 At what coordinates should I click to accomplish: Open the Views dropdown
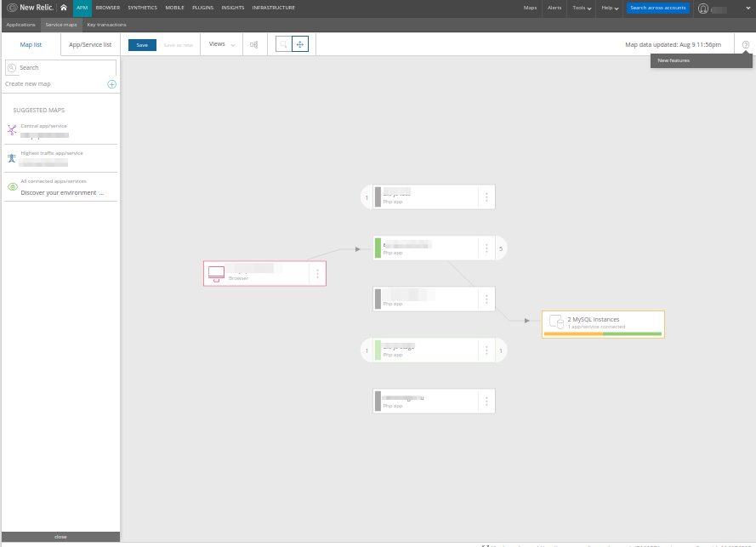click(x=220, y=44)
